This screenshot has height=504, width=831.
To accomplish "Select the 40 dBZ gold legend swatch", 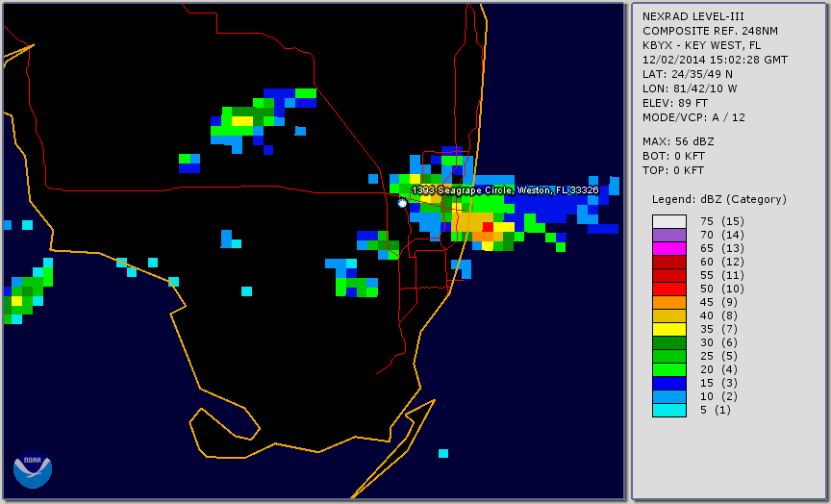I will coord(668,315).
